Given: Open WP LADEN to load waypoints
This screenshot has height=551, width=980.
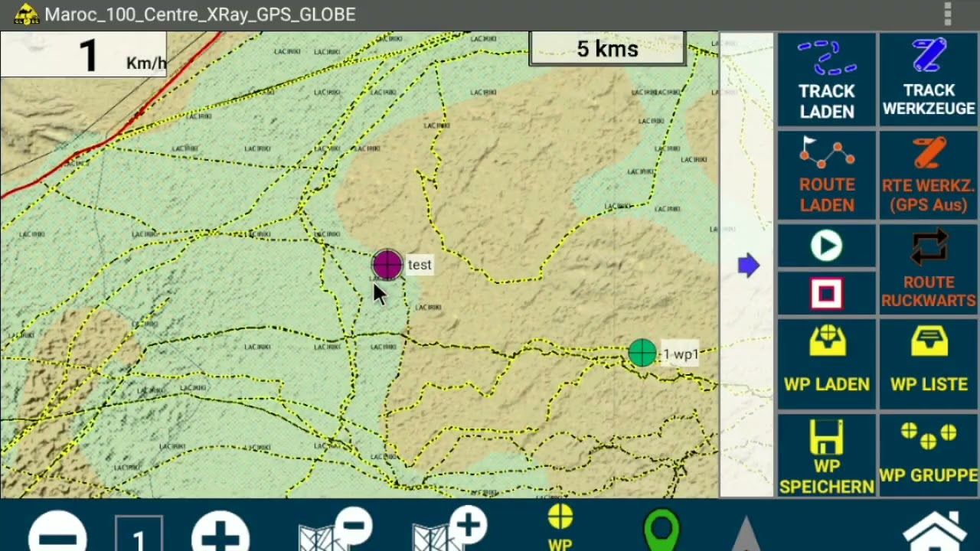Looking at the screenshot, I should pos(826,364).
